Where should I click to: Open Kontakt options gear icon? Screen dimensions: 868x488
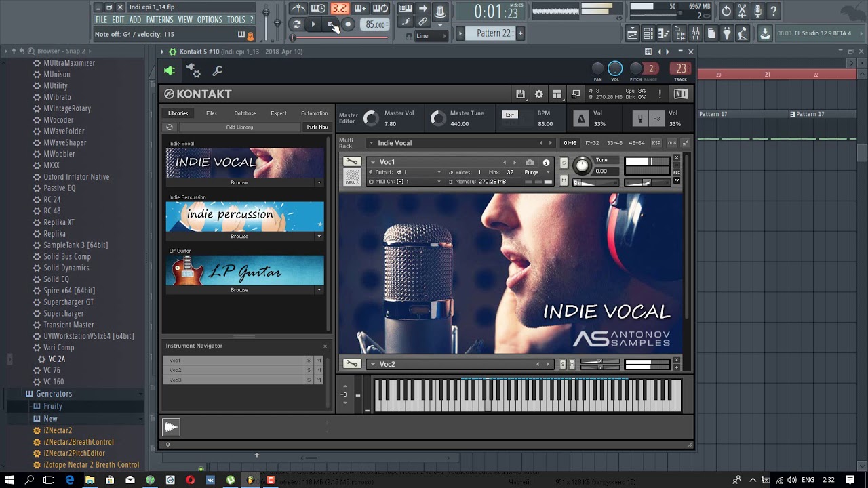pyautogui.click(x=538, y=94)
